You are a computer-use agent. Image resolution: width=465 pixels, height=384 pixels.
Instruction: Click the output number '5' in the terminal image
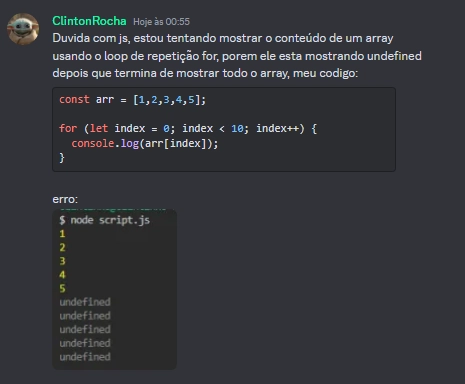point(62,288)
